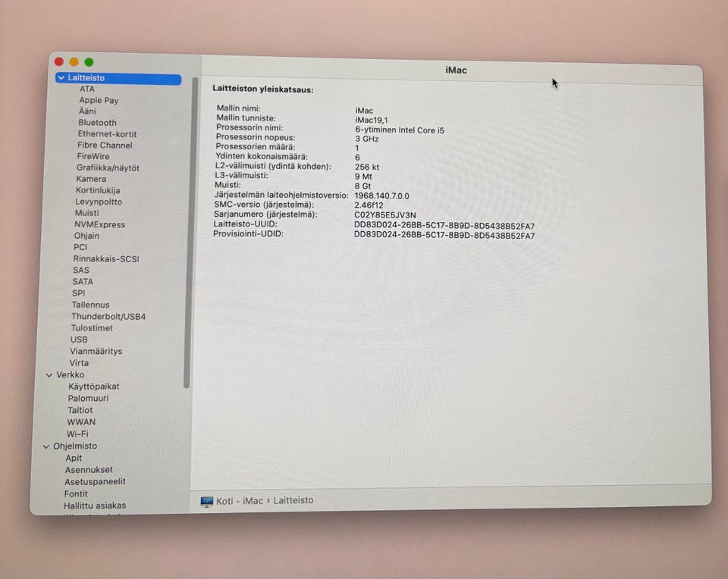
Task: Collapse the Verkko section chevron
Action: tap(49, 375)
